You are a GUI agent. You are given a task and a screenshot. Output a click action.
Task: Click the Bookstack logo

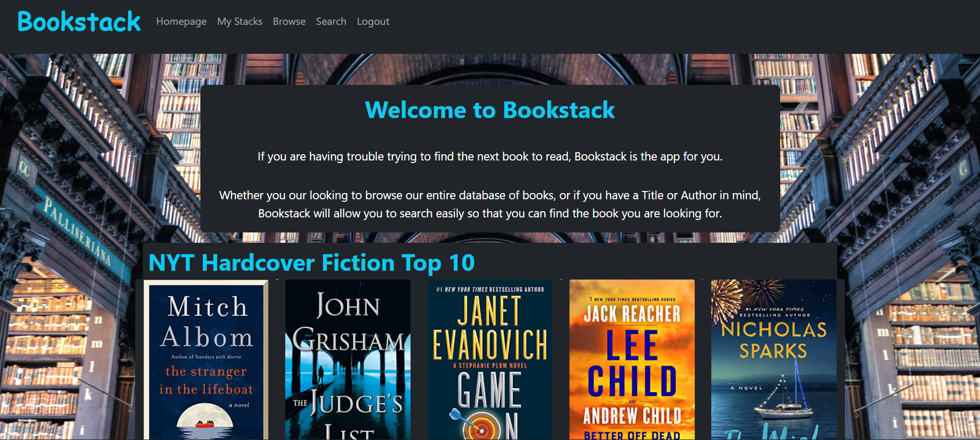79,22
